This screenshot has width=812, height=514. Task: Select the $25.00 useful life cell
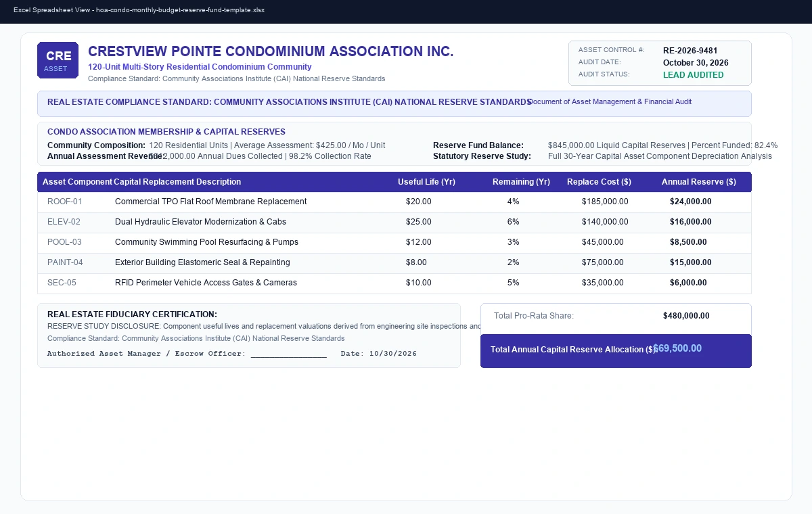419,222
